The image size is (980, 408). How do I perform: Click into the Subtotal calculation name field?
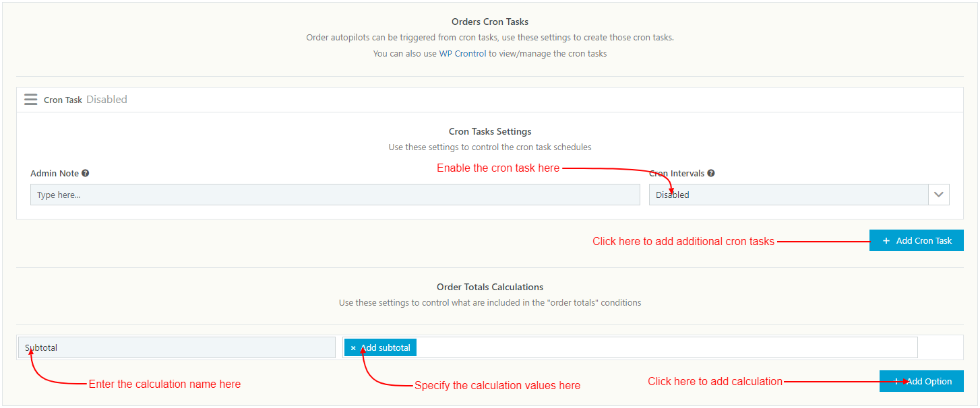pyautogui.click(x=177, y=347)
